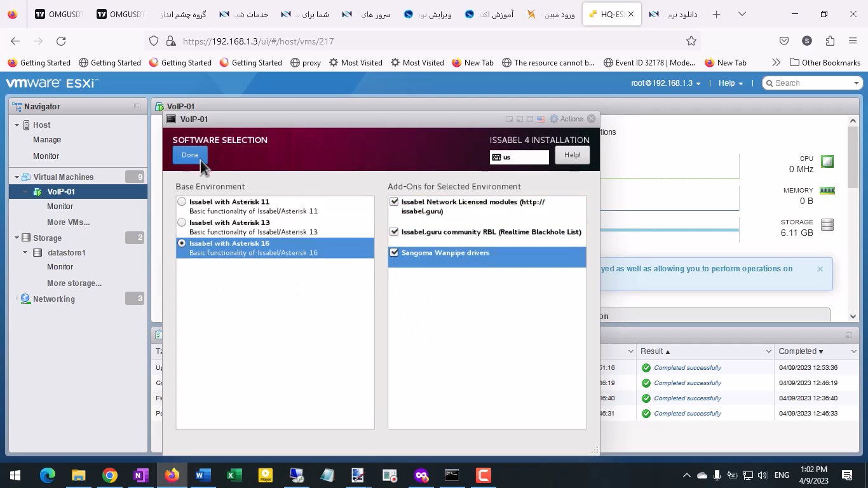Sort tasks by Result column
This screenshot has height=488, width=868.
pyautogui.click(x=654, y=351)
